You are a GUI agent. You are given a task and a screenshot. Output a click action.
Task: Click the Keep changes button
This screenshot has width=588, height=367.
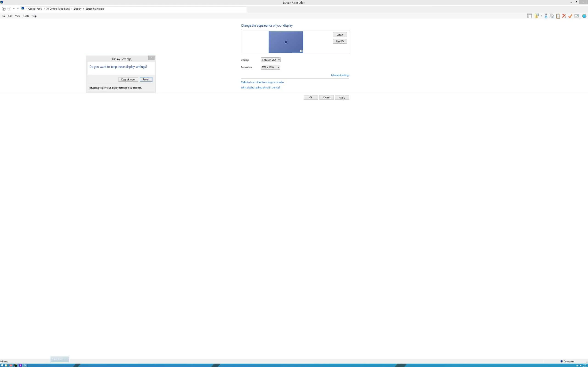point(128,80)
